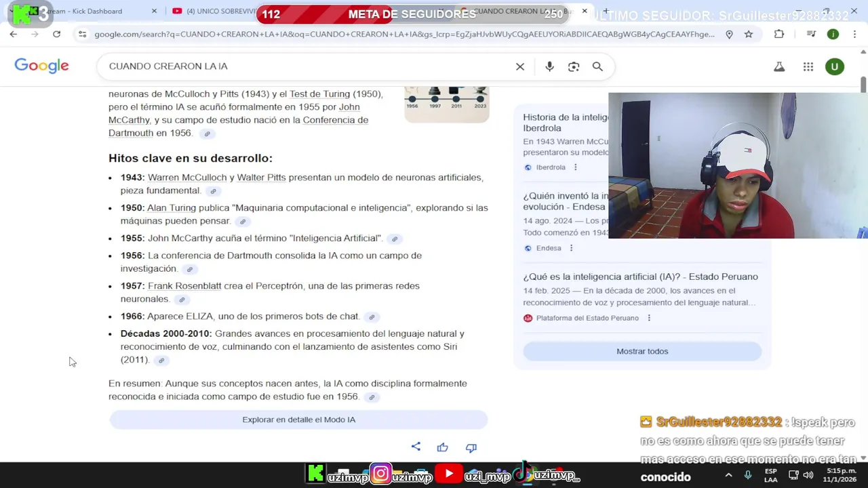Open the media controls icon in toolbar
Screen dimensions: 868x488
tap(811, 34)
